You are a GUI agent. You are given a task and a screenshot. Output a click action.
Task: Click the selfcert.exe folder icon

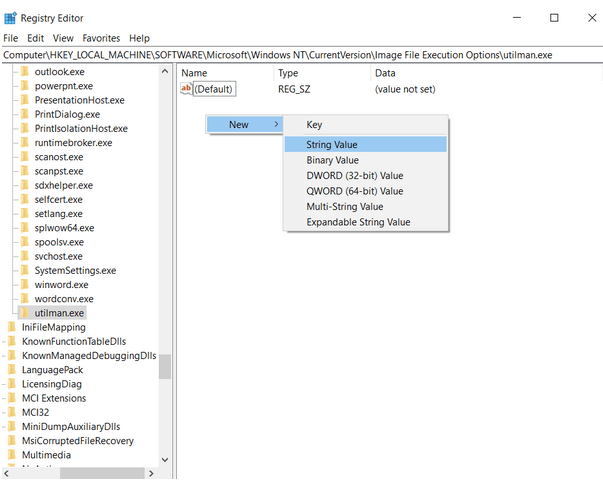[25, 199]
